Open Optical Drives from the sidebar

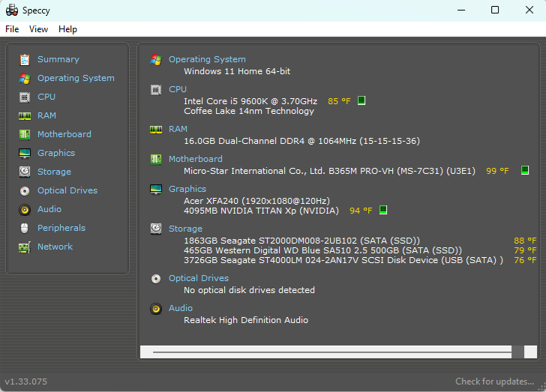(67, 191)
